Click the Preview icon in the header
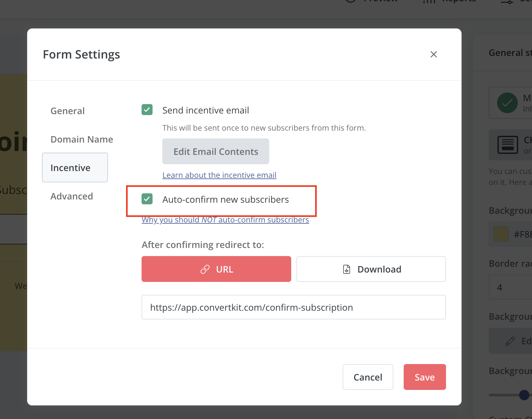Image resolution: width=532 pixels, height=419 pixels. click(x=351, y=2)
